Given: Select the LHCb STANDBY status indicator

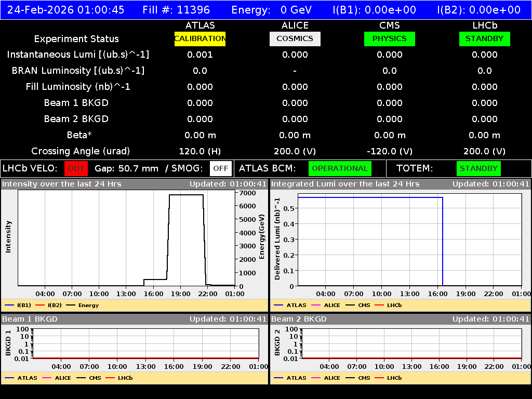Looking at the screenshot, I should coord(484,38).
